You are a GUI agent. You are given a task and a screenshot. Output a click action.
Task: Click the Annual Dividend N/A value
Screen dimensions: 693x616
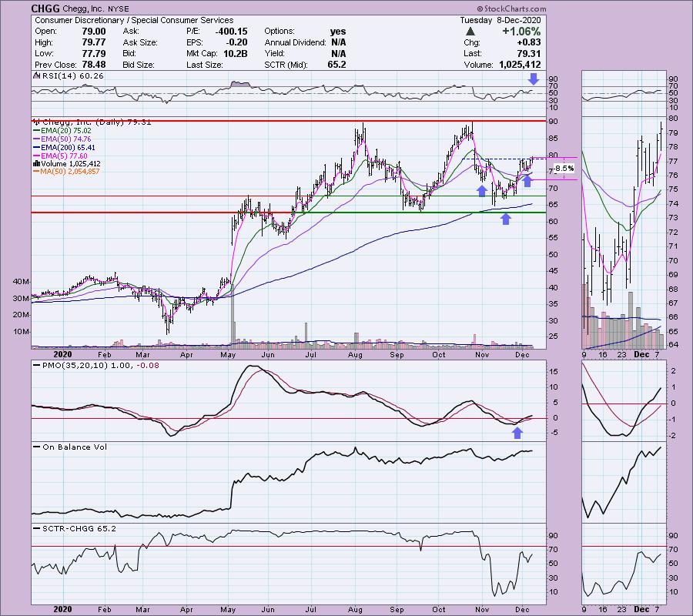pyautogui.click(x=339, y=42)
